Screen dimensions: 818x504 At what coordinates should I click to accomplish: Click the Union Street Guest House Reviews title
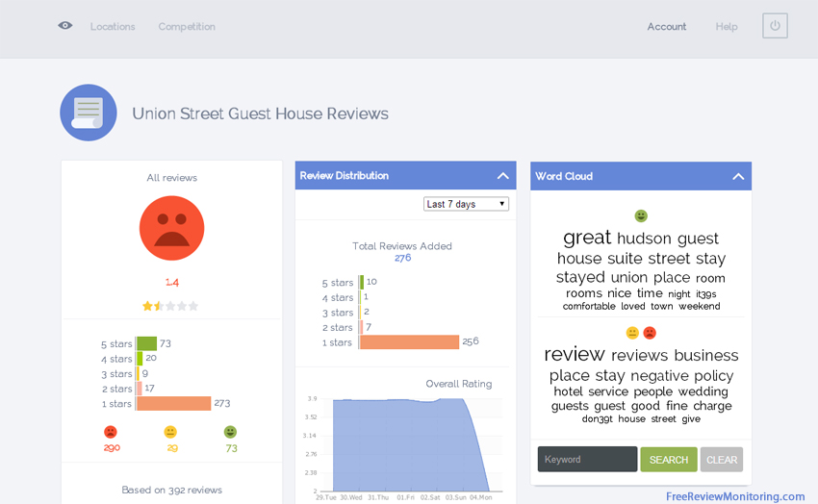click(261, 113)
